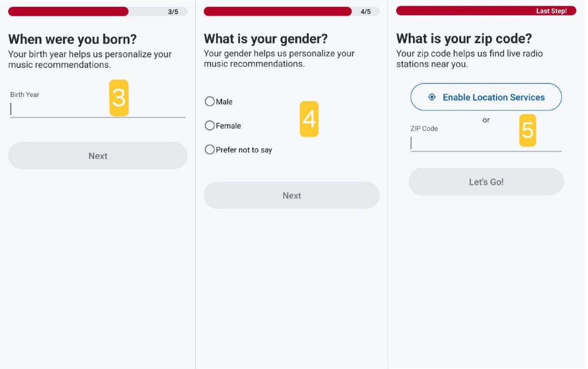Click the 'What is your gender?' heading
Viewport: 588px width, 369px height.
point(266,38)
